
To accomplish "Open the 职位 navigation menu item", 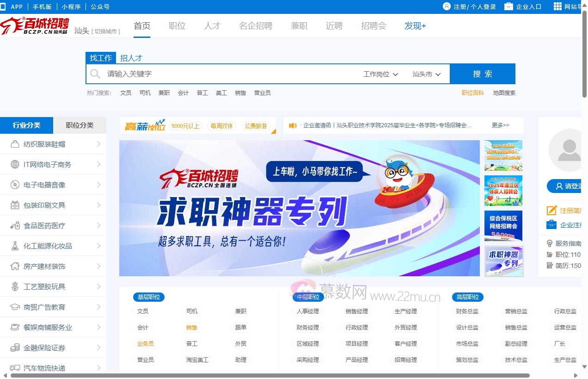I will click(x=177, y=26).
